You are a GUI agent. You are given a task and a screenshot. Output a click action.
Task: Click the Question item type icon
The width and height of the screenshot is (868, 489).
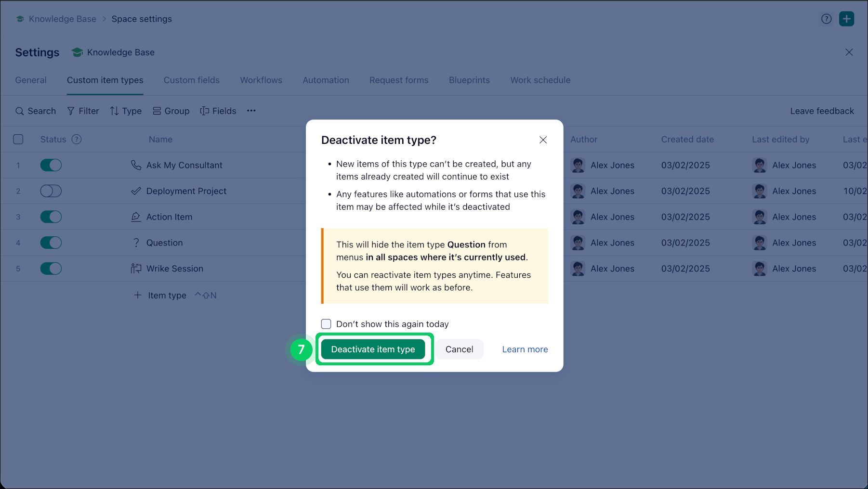point(136,243)
